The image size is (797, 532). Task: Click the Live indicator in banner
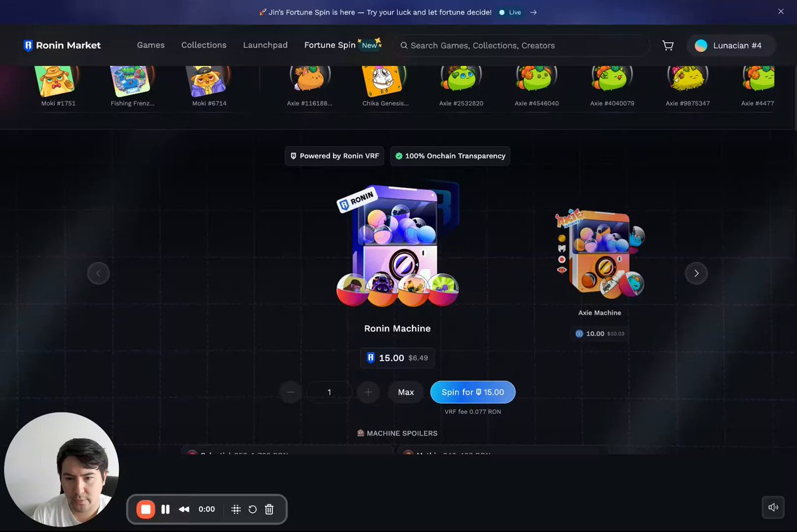(x=511, y=12)
